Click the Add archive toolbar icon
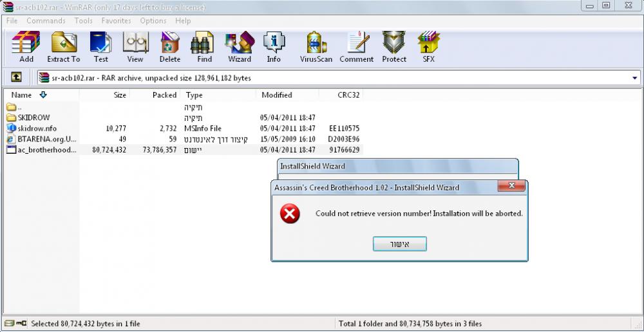Image resolution: width=644 pixels, height=332 pixels. click(x=26, y=47)
